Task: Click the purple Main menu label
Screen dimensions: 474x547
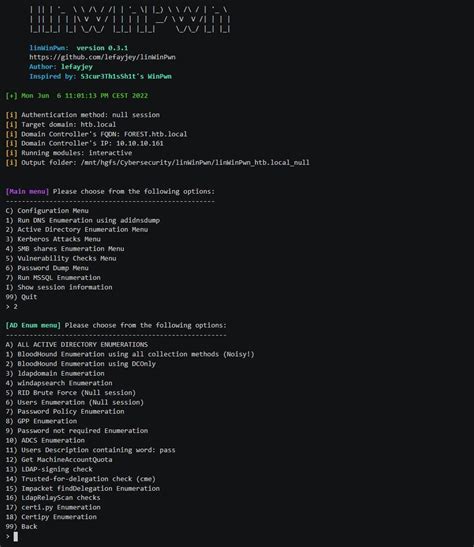Action: click(27, 192)
